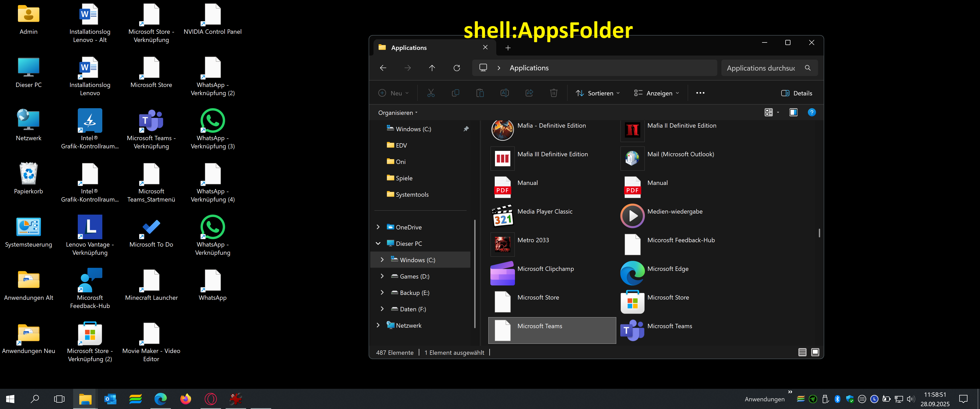Click the See more three-dots button
Screen dimensions: 980x409
(x=700, y=93)
